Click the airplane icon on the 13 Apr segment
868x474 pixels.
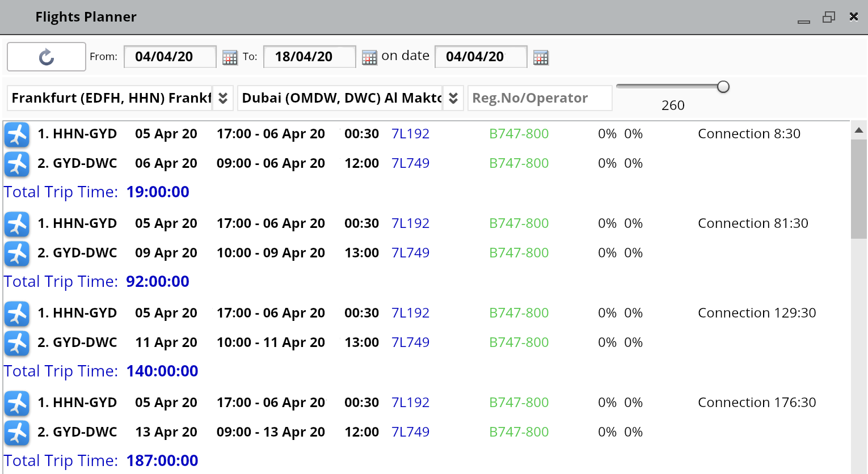point(16,433)
